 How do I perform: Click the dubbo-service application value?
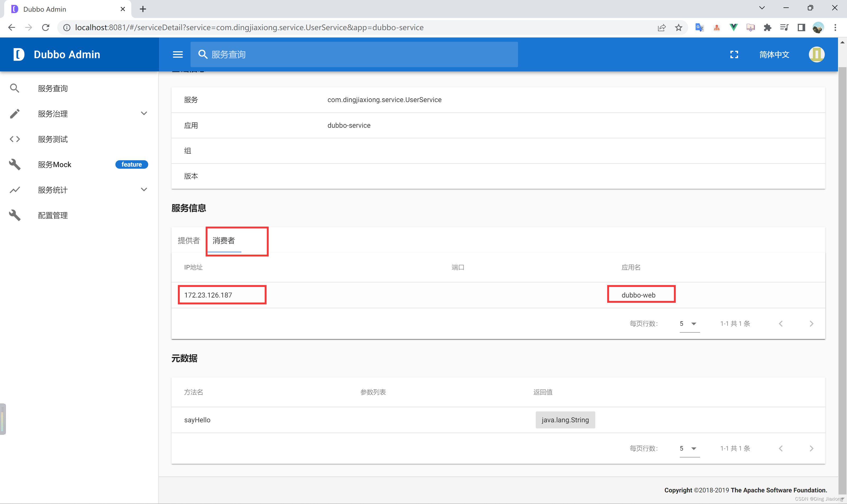[x=349, y=125]
